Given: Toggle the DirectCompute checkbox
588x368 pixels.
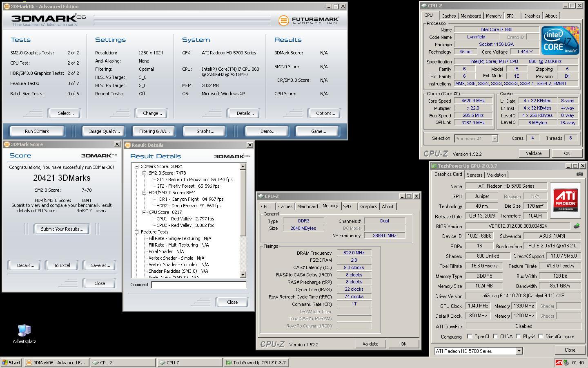Looking at the screenshot, I should point(541,337).
